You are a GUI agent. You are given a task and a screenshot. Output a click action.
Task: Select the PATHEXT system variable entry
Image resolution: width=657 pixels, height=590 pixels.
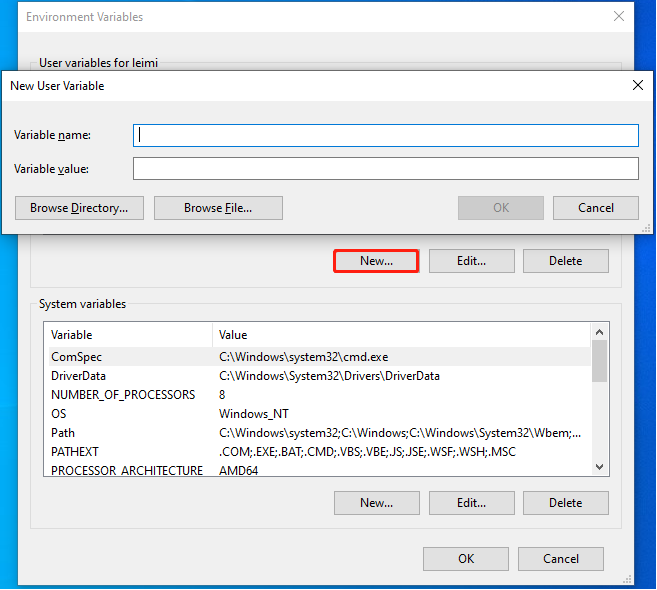click(x=75, y=452)
